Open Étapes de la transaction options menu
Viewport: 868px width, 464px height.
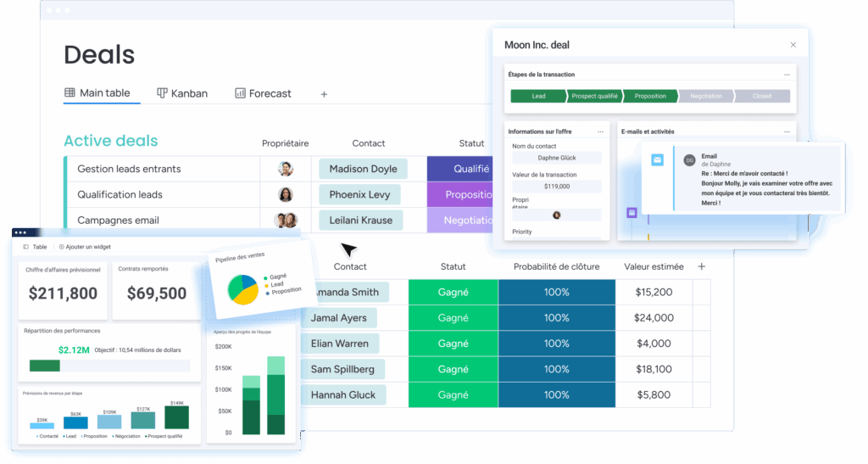pos(787,75)
